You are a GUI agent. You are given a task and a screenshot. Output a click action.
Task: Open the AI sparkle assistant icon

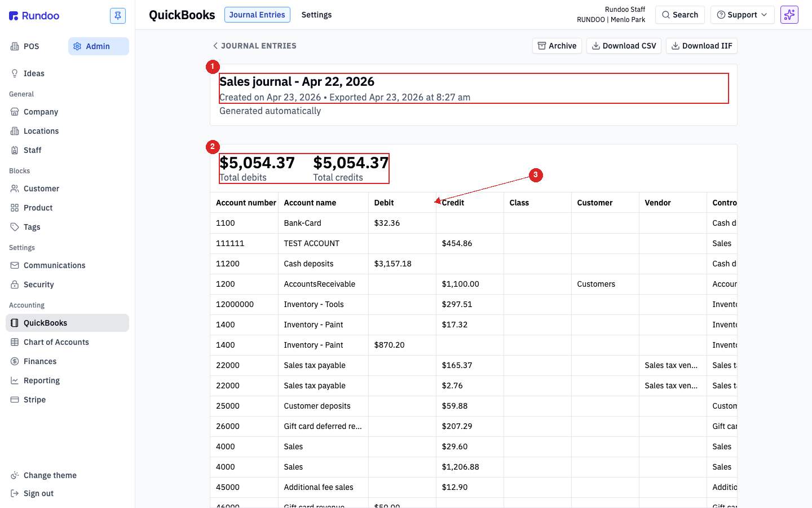pos(789,15)
